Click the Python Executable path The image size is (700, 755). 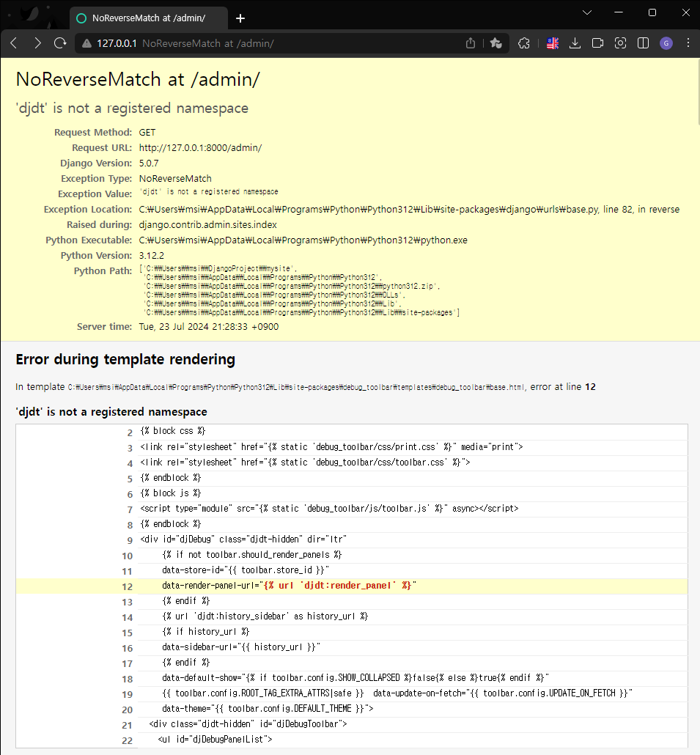(x=303, y=240)
